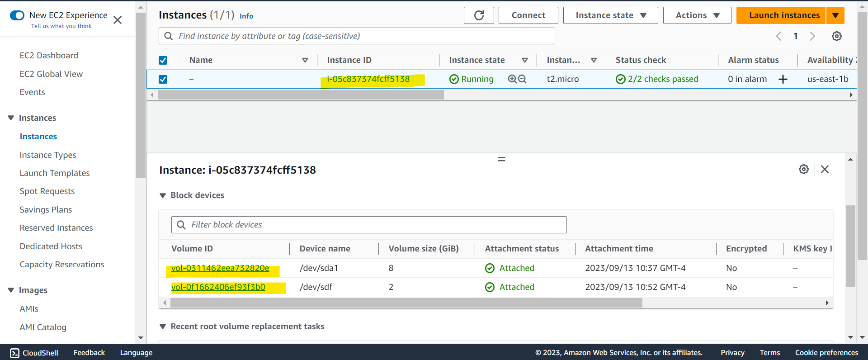Open Dedicated Hosts page

point(51,246)
